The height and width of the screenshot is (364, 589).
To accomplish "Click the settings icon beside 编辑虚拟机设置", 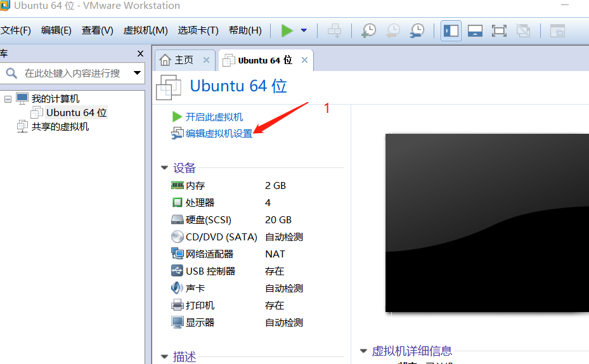I will pos(178,133).
